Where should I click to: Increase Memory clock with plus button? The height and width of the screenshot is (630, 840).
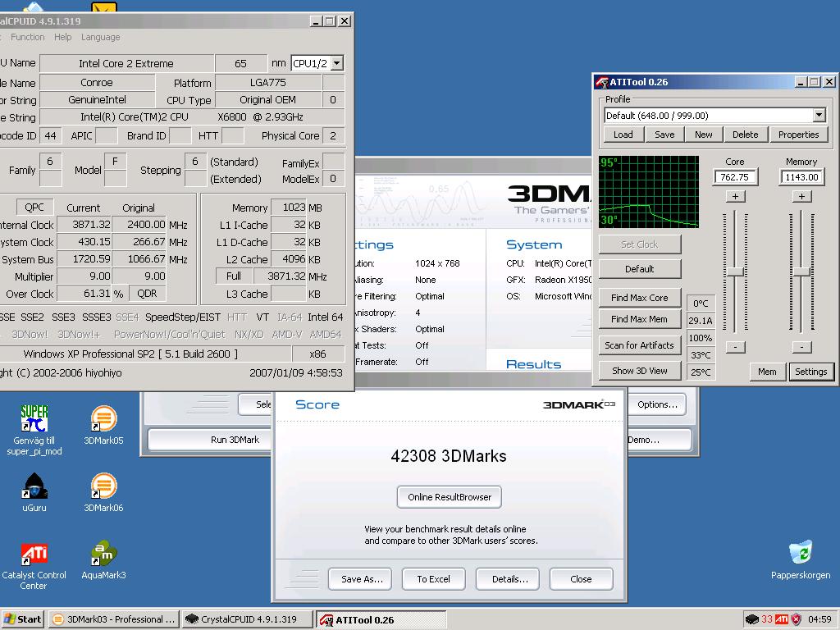click(801, 197)
